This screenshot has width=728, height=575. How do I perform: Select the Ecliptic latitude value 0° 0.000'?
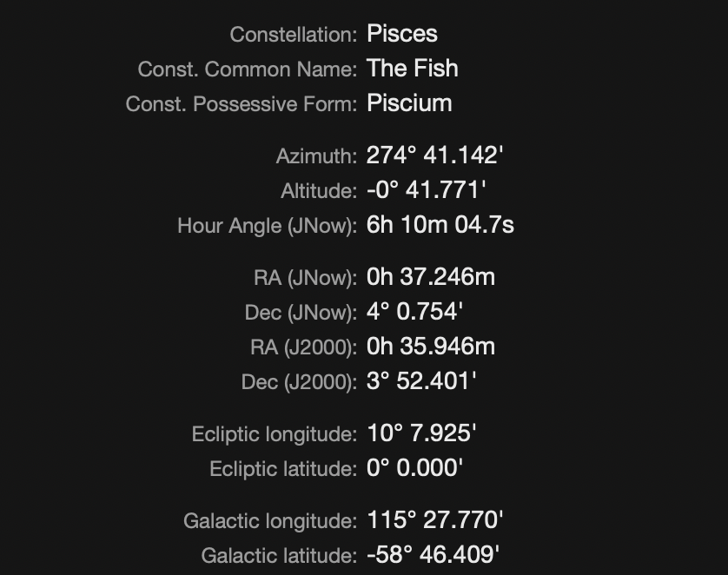point(414,468)
